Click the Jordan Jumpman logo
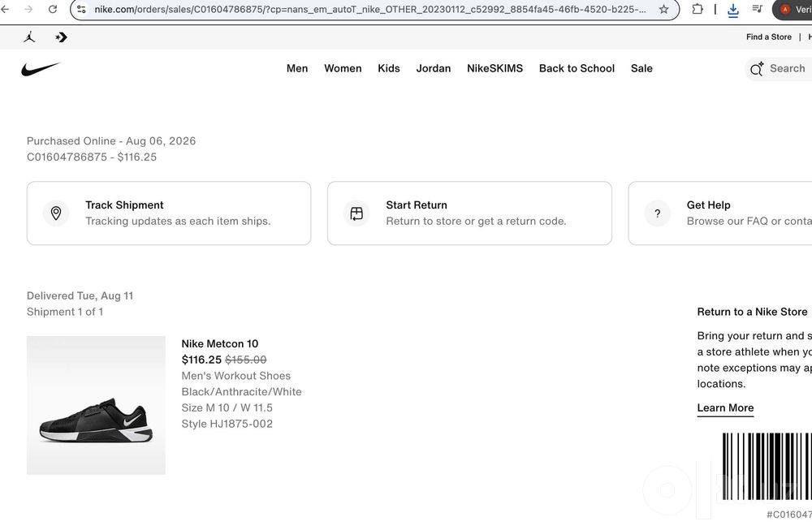 tap(29, 37)
